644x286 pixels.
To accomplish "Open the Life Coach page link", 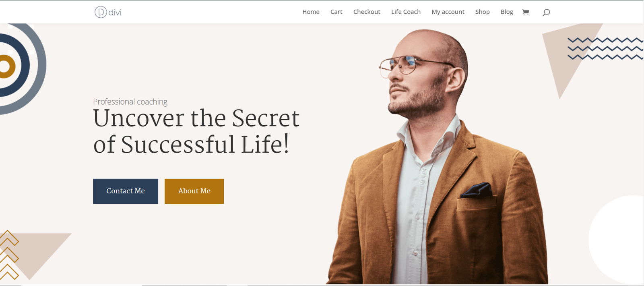I will [406, 12].
